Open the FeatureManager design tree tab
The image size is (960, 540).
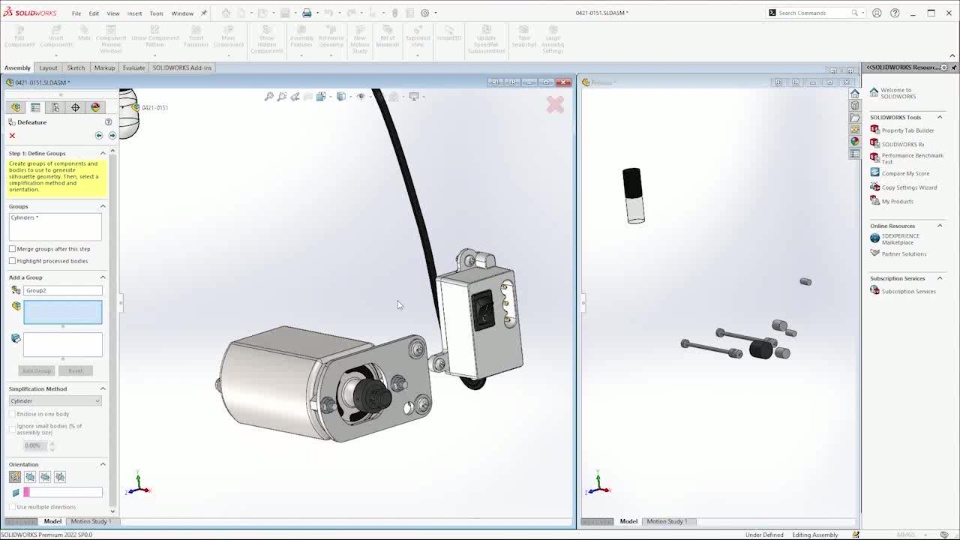15,107
